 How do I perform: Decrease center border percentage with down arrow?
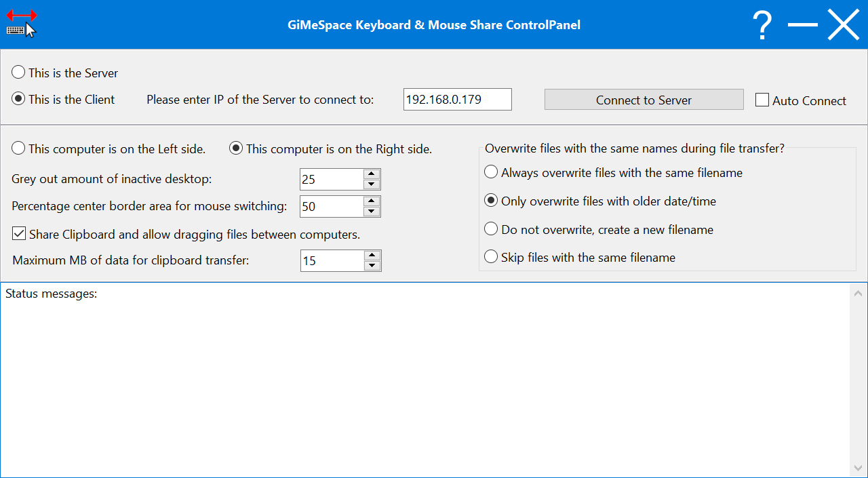(x=371, y=212)
